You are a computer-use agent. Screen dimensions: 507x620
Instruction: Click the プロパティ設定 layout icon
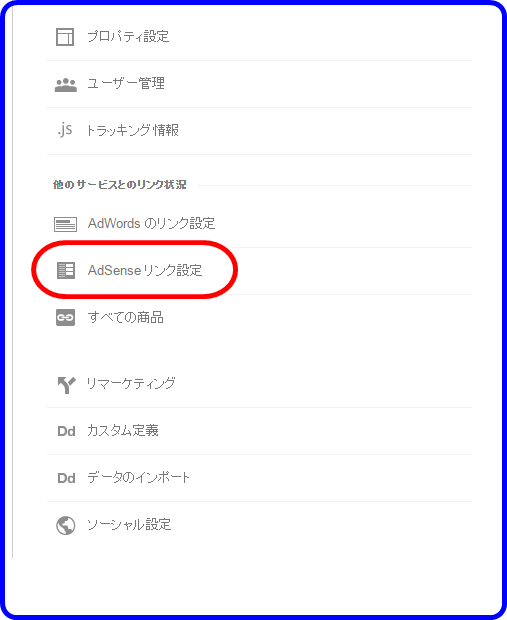pyautogui.click(x=65, y=37)
